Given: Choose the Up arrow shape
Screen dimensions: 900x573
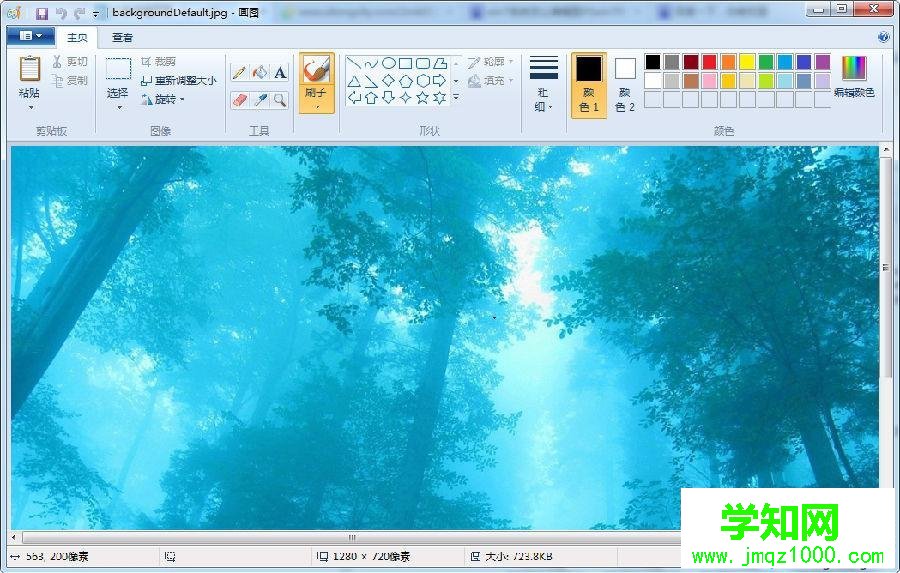Looking at the screenshot, I should pos(371,98).
